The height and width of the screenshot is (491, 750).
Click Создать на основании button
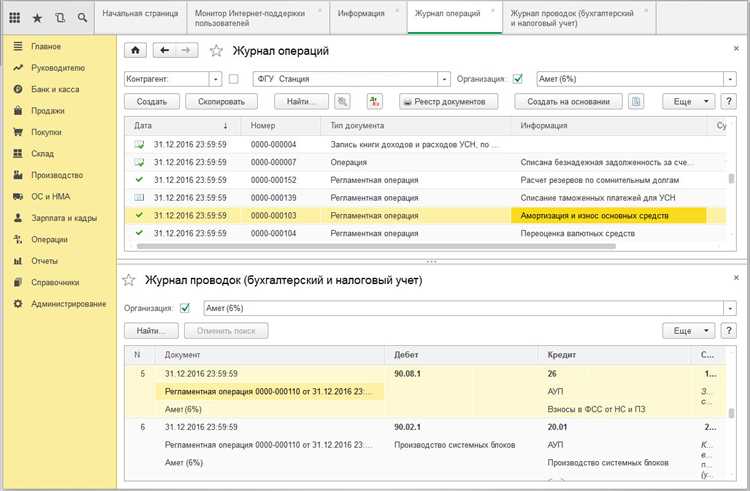(568, 101)
